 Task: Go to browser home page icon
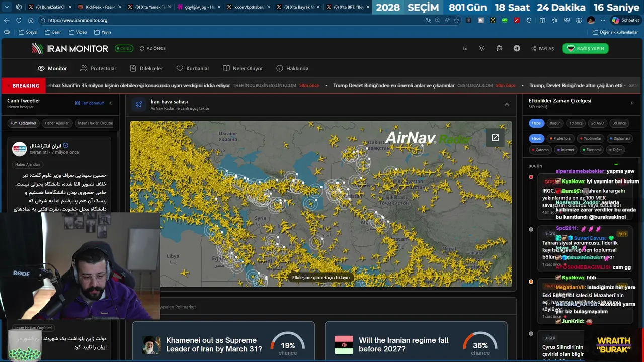(31, 20)
